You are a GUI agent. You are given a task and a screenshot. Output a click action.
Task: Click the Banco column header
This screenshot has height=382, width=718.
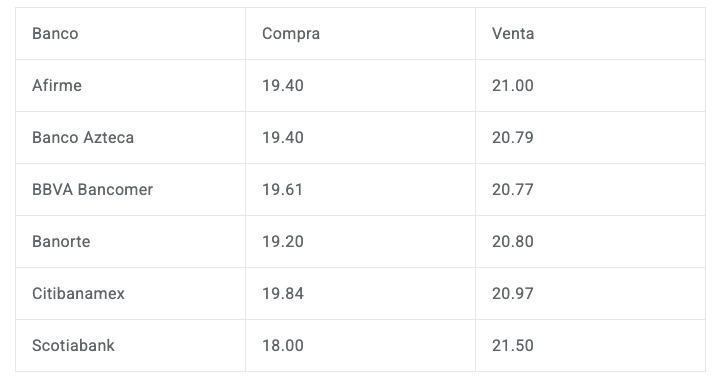(x=131, y=33)
